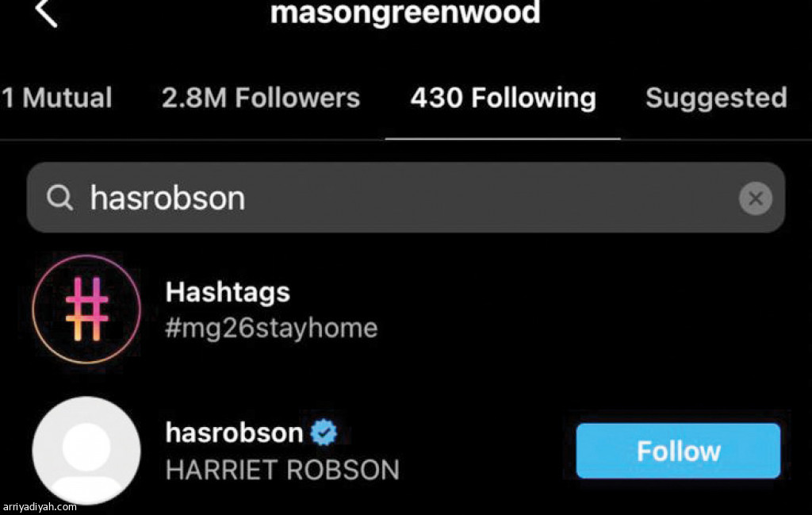Viewport: 812px width, 515px height.
Task: Click the #mg26stayhome hashtag text
Action: pos(271,329)
